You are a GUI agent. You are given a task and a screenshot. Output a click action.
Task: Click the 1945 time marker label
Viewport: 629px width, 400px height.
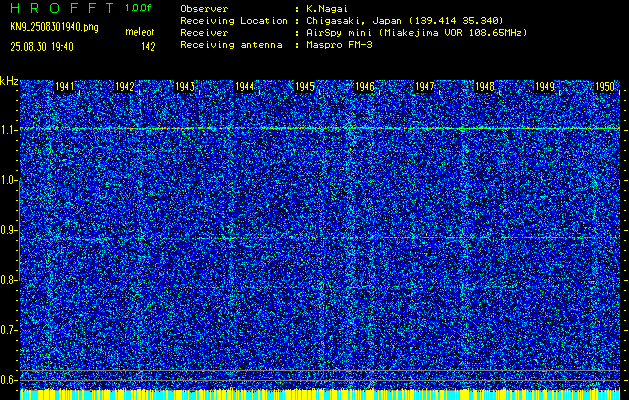coord(305,87)
